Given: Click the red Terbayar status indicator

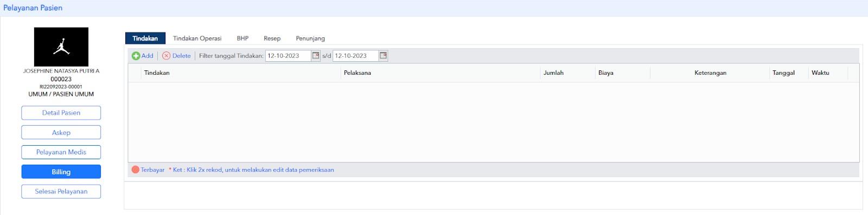Looking at the screenshot, I should 136,170.
